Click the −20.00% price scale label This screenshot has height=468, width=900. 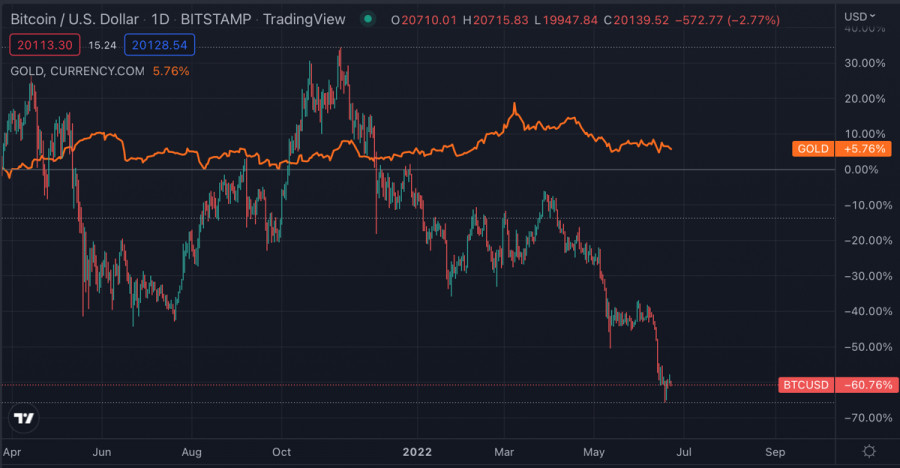click(x=868, y=241)
